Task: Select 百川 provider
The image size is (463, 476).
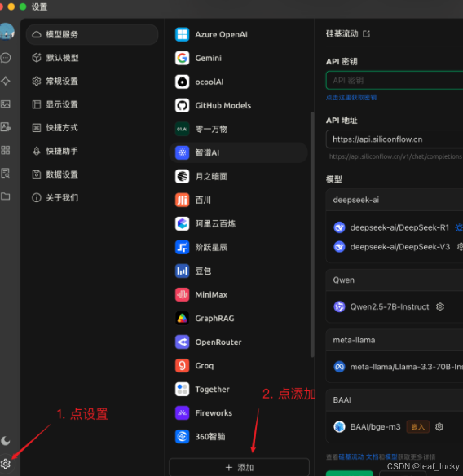Action: point(238,200)
